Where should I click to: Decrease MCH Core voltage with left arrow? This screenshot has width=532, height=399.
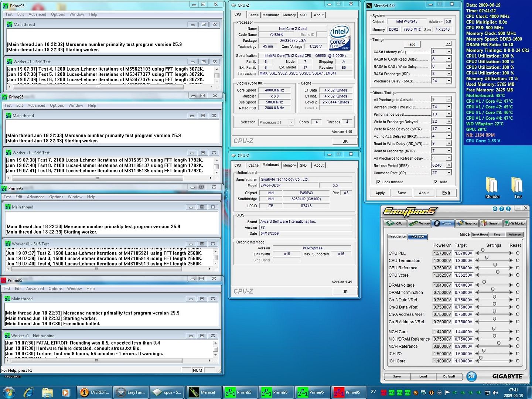[x=477, y=332]
